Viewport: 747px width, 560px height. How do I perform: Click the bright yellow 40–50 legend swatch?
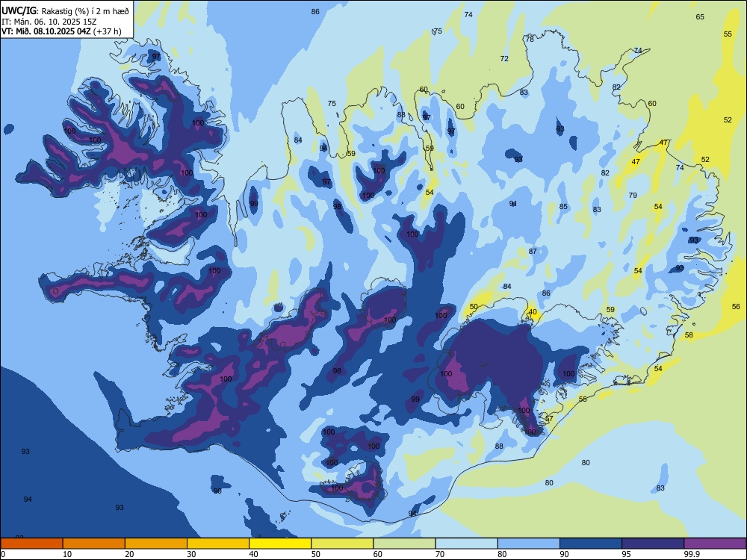[x=280, y=544]
